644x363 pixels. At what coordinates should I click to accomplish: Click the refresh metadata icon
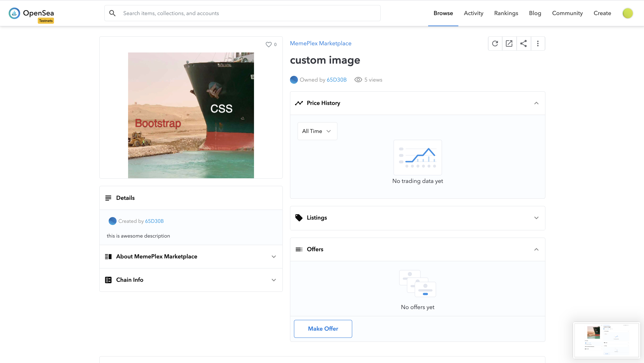click(495, 43)
